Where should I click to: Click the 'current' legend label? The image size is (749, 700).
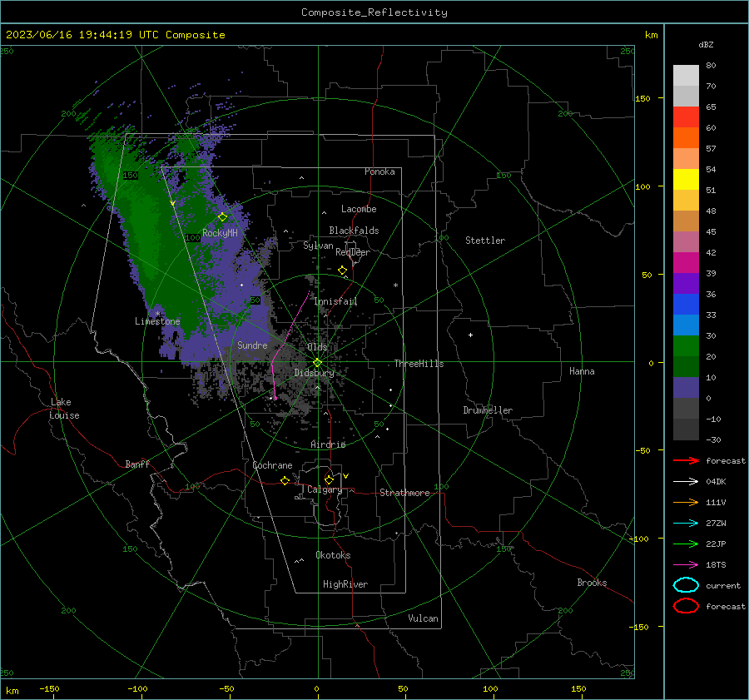click(x=723, y=585)
